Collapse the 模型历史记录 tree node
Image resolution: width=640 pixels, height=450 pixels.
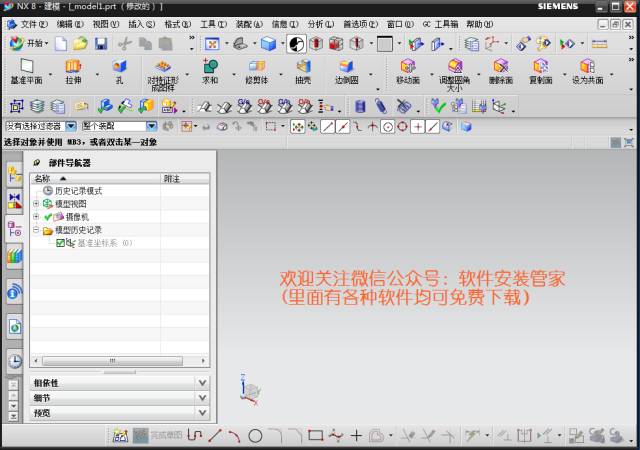pyautogui.click(x=36, y=230)
